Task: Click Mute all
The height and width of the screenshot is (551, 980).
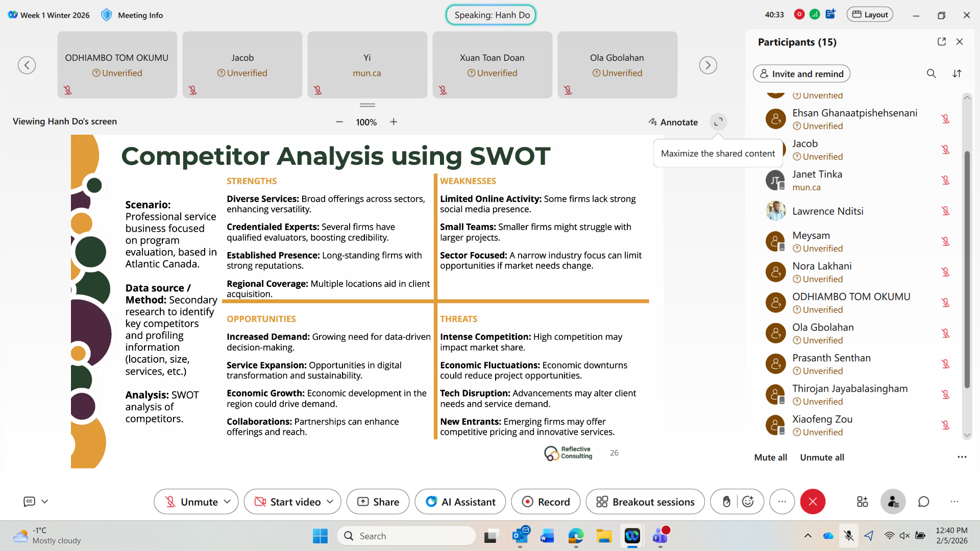Action: pos(770,458)
